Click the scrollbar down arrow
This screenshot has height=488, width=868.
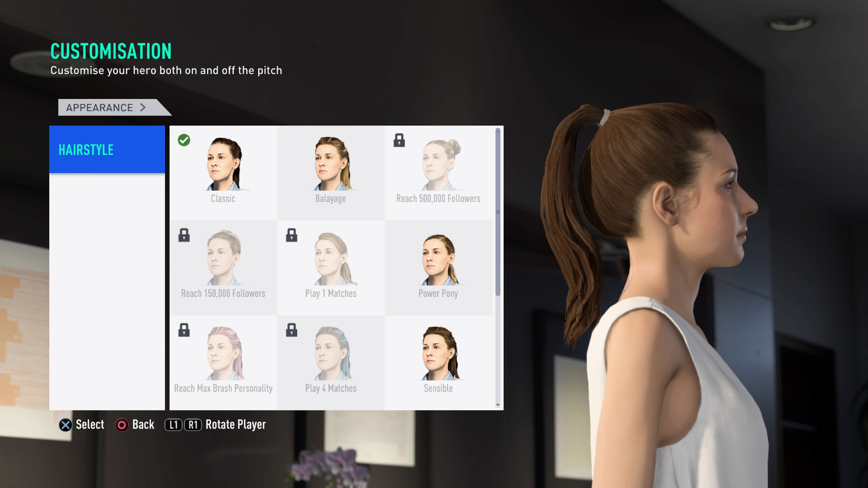498,405
